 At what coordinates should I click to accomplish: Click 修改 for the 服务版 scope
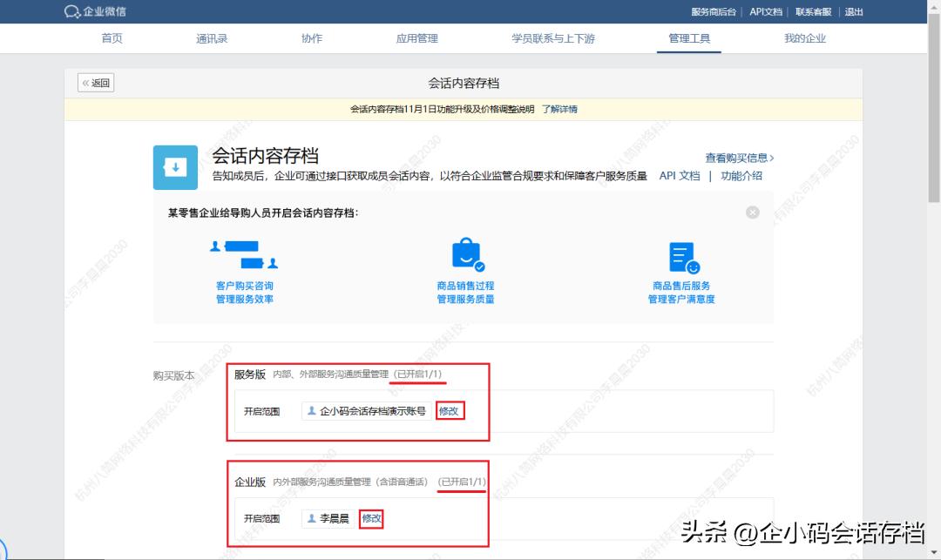pos(450,410)
